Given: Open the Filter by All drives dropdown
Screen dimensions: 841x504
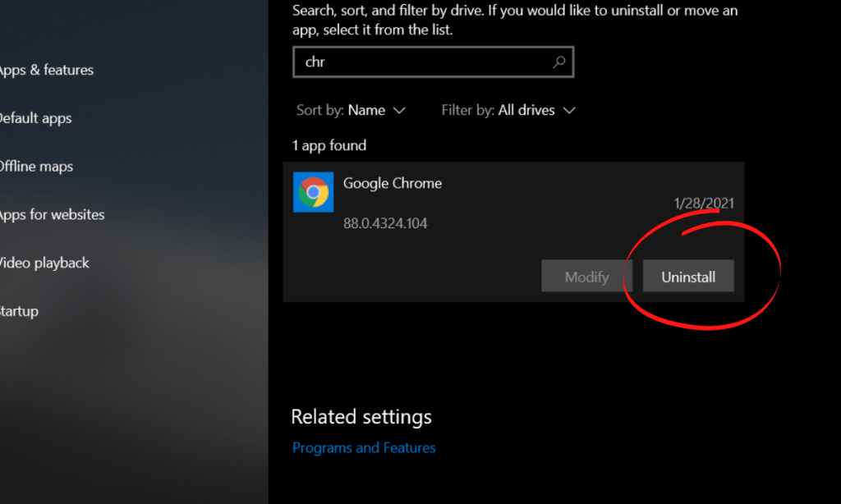Looking at the screenshot, I should [x=526, y=111].
